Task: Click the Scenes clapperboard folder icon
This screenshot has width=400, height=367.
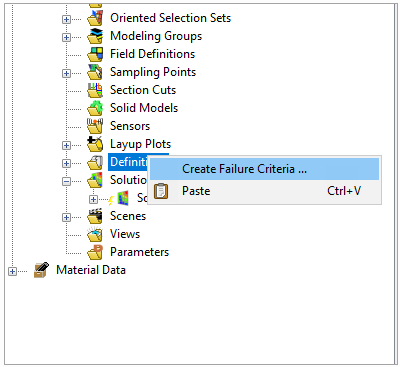Action: coord(95,216)
